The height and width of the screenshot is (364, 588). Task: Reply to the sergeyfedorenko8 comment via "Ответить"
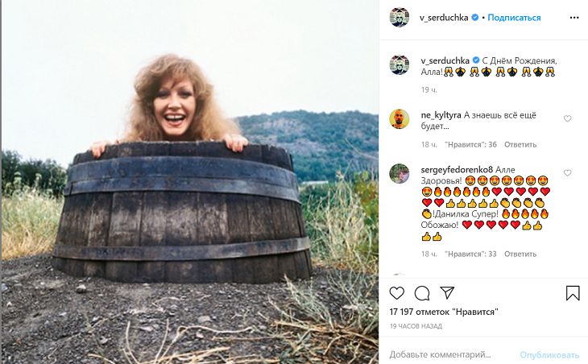click(x=520, y=254)
